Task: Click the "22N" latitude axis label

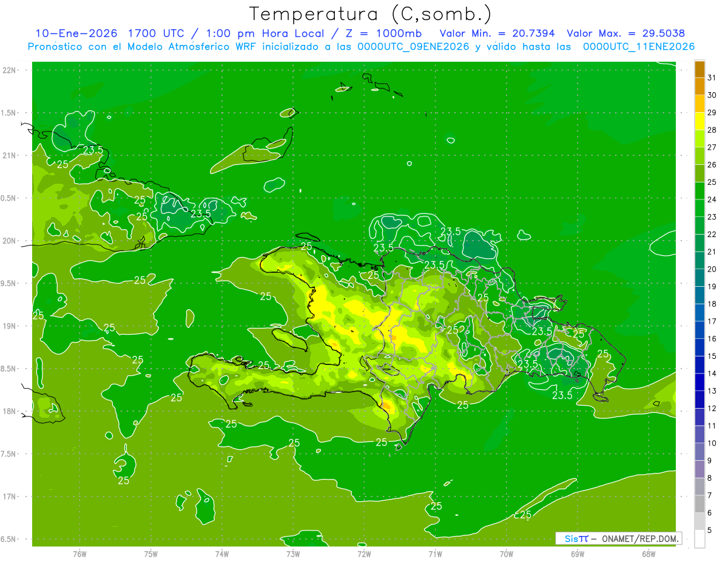Action: click(x=8, y=70)
